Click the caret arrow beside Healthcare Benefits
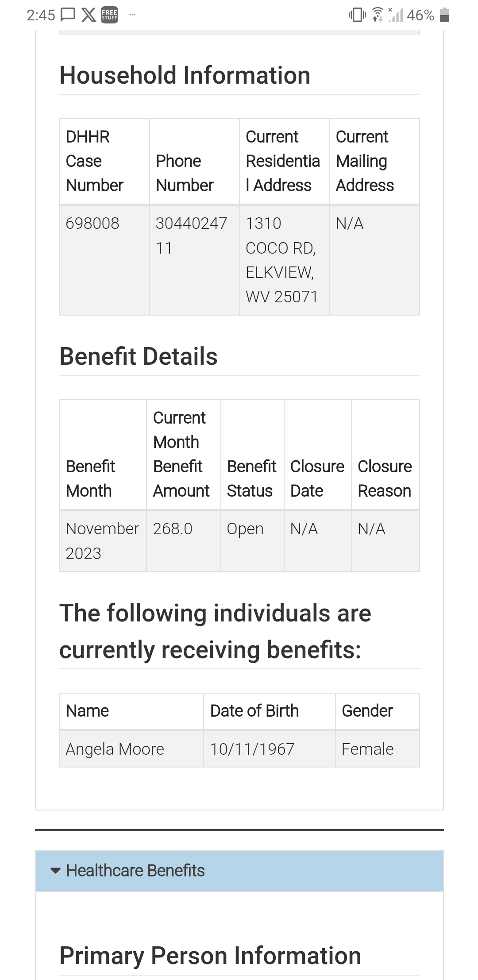The height and width of the screenshot is (980, 478). pos(55,871)
